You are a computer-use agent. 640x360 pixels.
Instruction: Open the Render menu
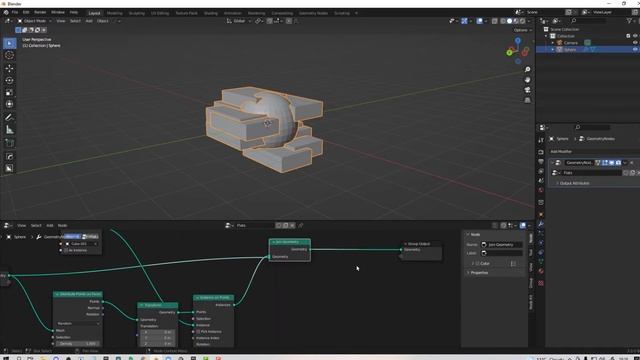coord(40,13)
